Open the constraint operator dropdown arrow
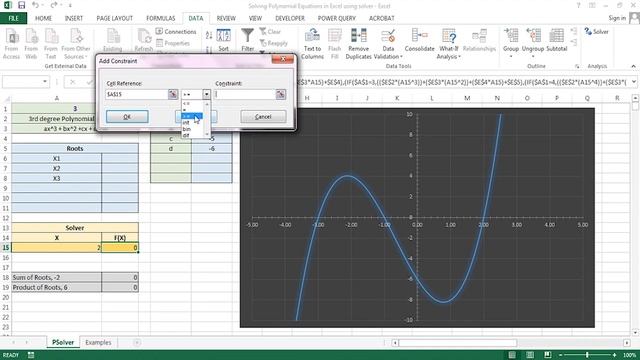The image size is (640, 360). (x=207, y=94)
